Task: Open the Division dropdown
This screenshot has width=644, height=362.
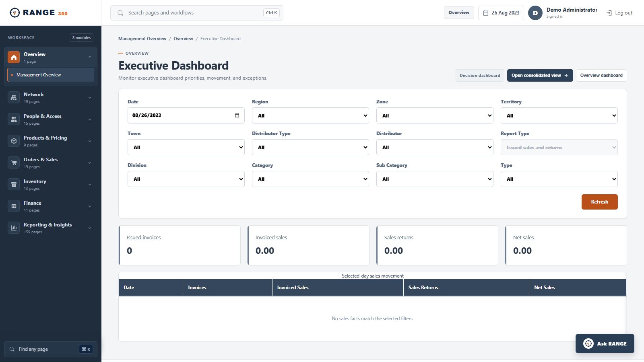Action: point(186,179)
